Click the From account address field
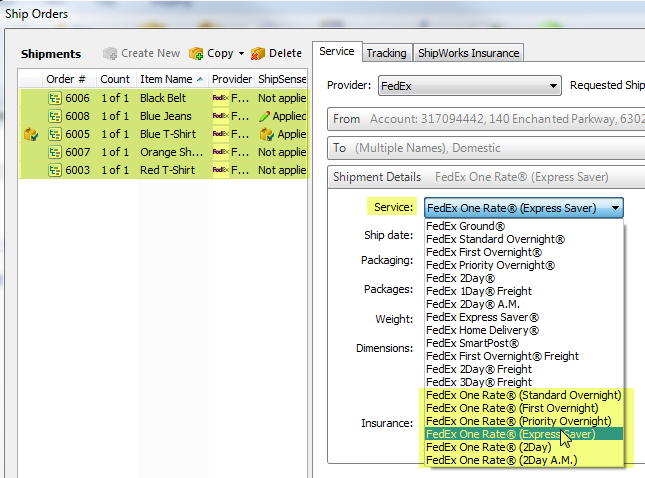Viewport: 645px width, 478px height. [486, 119]
